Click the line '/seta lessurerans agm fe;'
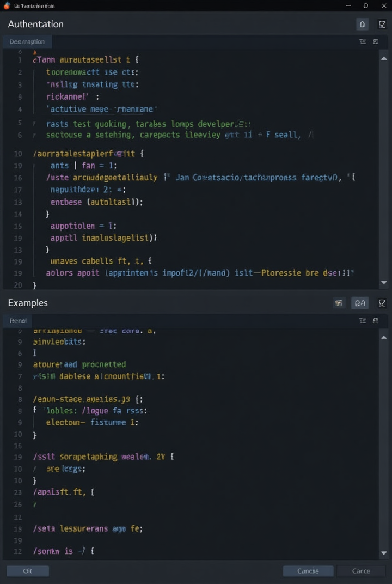392x584 pixels. coord(88,528)
